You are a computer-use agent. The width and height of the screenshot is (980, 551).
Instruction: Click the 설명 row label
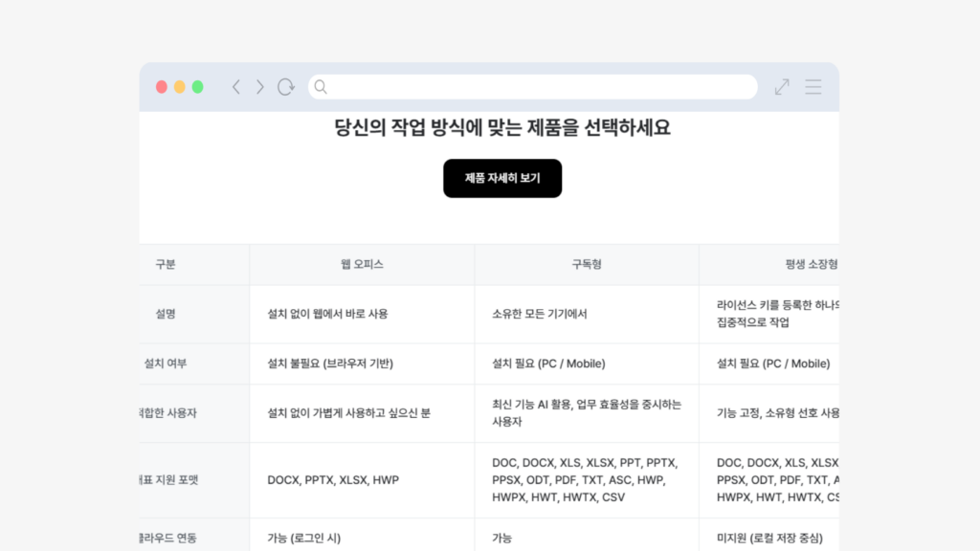[x=166, y=314]
